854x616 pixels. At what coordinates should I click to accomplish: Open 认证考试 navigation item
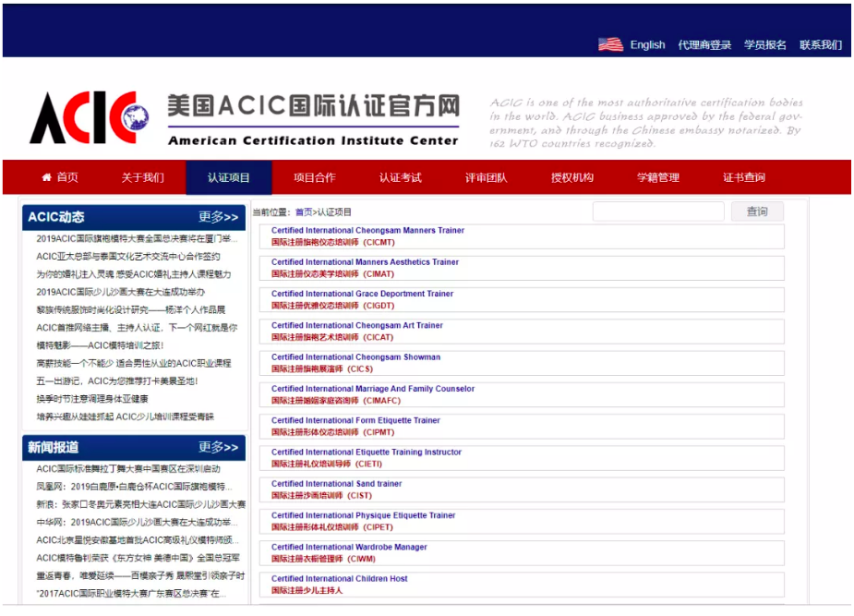coord(401,177)
